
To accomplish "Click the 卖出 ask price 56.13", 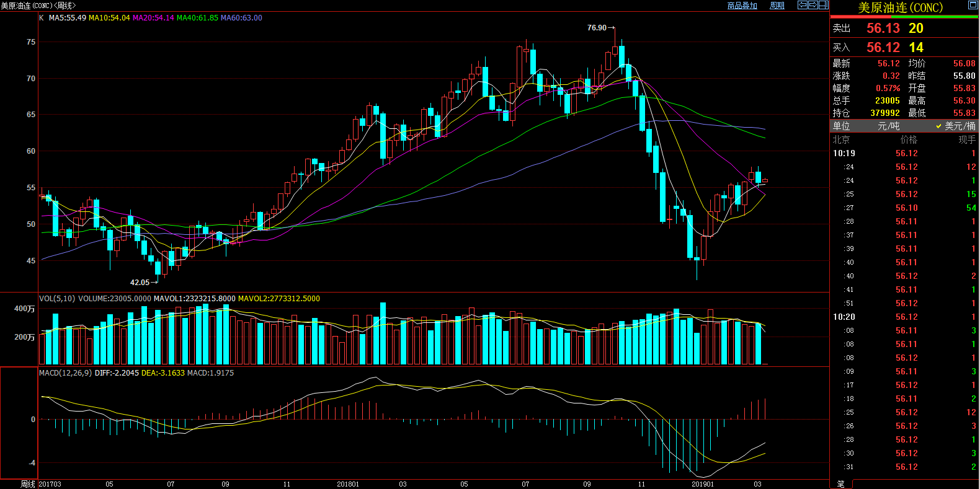I will [x=883, y=29].
